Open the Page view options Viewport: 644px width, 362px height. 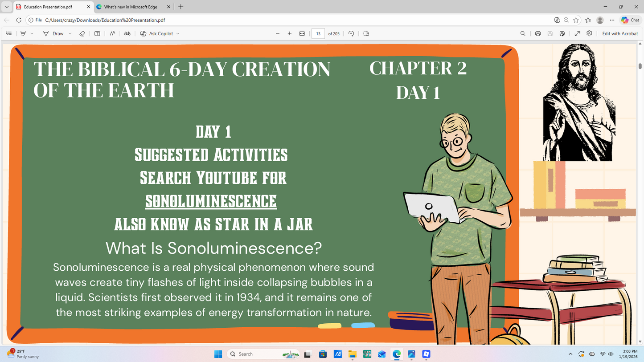(x=366, y=33)
